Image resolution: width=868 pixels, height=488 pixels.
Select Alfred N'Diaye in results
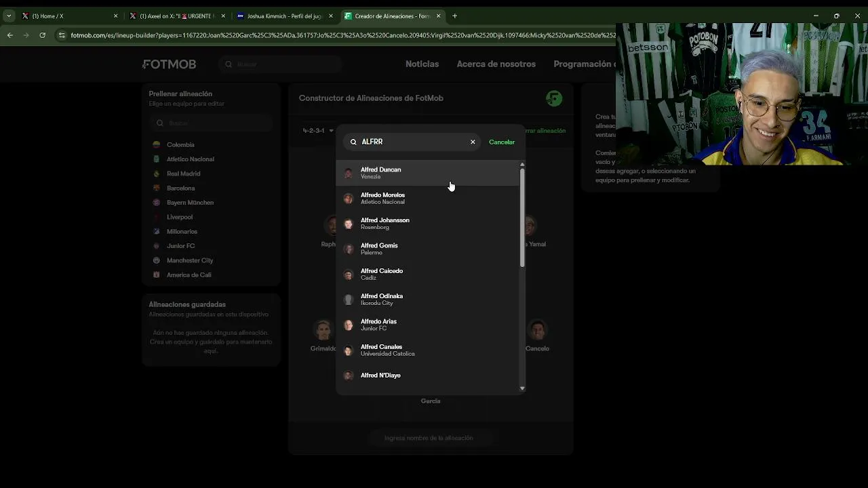427,375
